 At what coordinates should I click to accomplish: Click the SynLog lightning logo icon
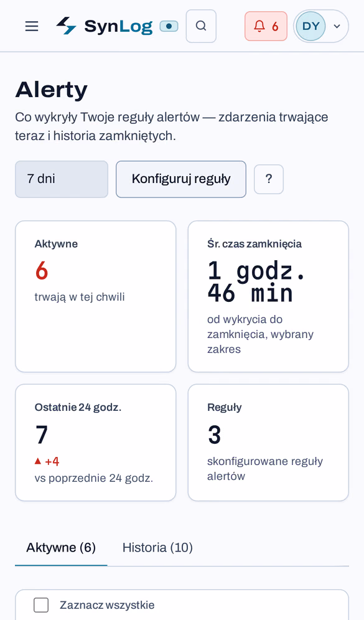(65, 26)
